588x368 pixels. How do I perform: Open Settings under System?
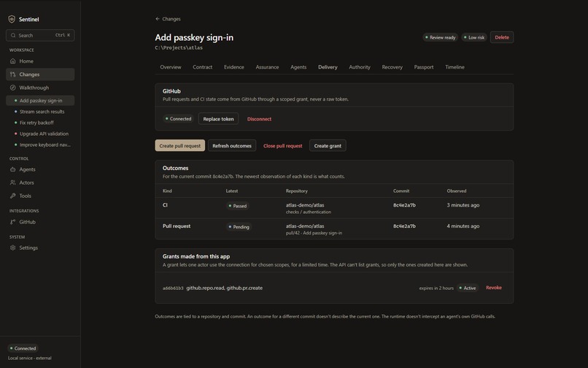(x=40, y=248)
